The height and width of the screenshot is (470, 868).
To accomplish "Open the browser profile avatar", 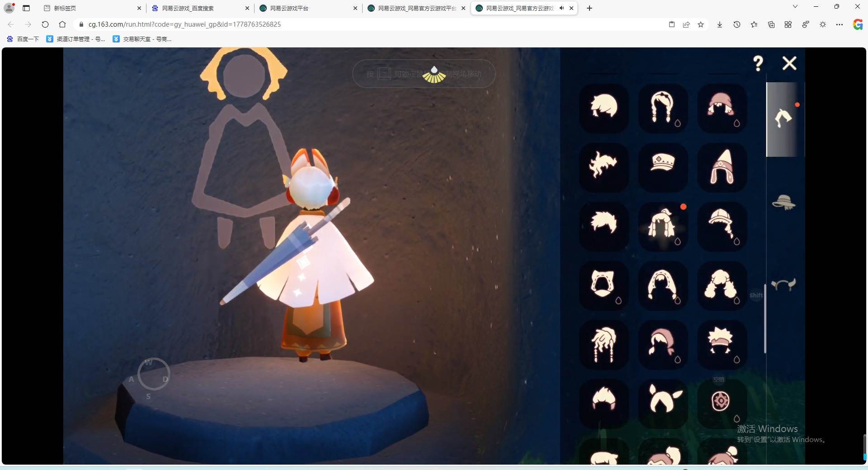I will [x=9, y=8].
